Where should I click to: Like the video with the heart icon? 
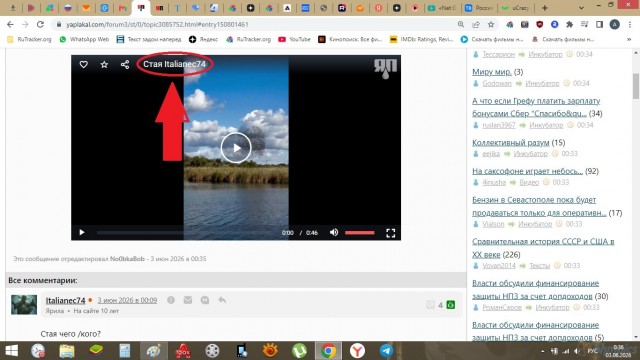(x=83, y=64)
